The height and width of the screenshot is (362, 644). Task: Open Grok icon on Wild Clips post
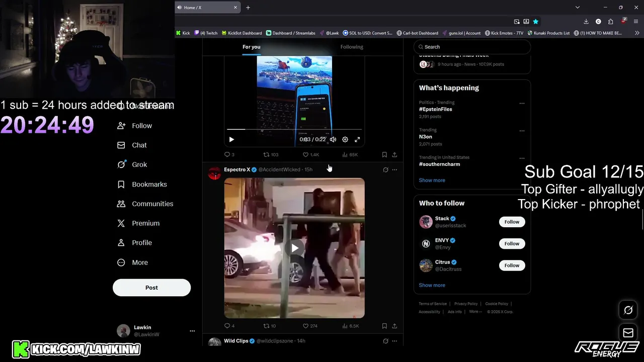385,341
